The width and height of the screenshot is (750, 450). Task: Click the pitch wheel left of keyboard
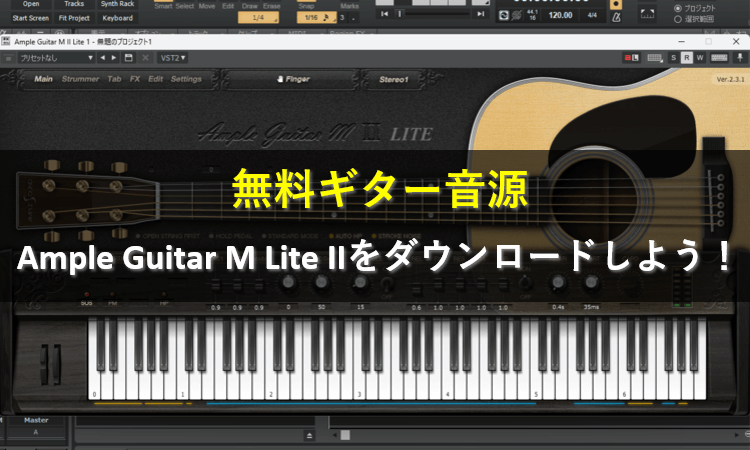[x=43, y=358]
